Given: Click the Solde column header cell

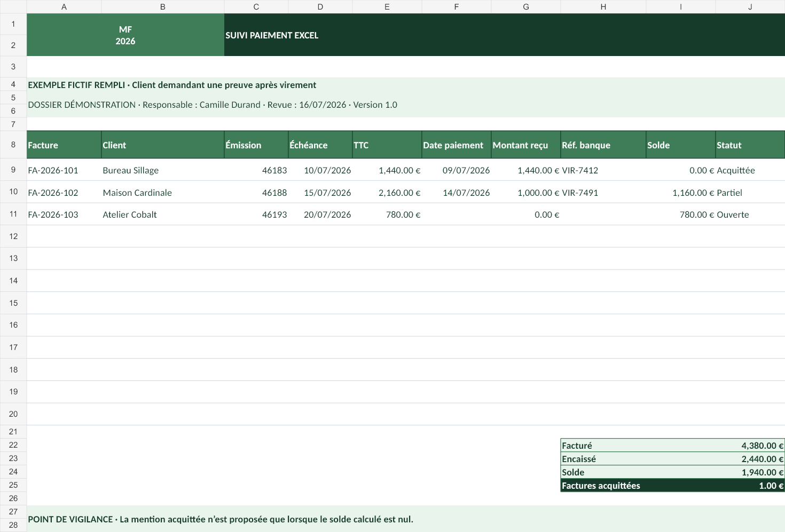Looking at the screenshot, I should coord(681,145).
